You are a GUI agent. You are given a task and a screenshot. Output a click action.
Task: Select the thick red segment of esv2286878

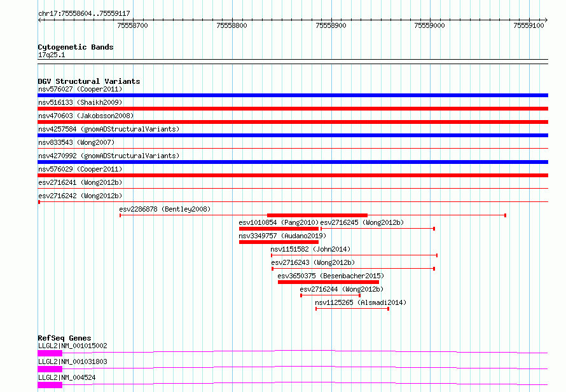click(x=317, y=215)
